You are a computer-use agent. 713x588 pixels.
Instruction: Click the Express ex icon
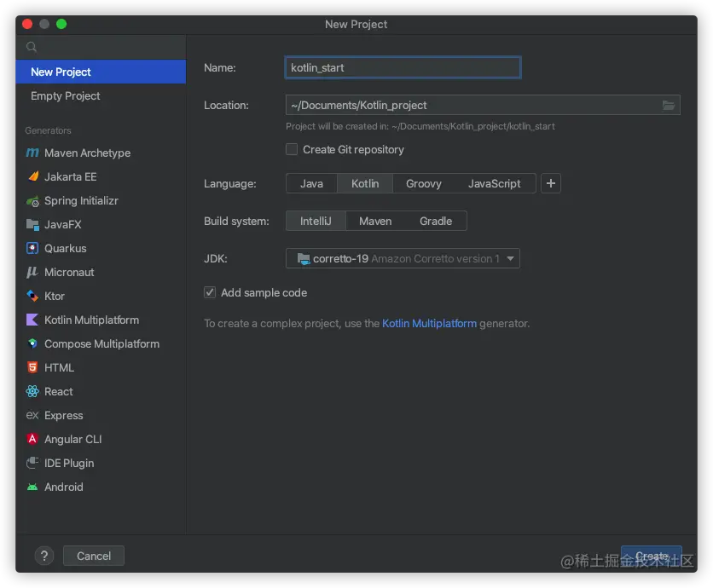click(x=32, y=415)
